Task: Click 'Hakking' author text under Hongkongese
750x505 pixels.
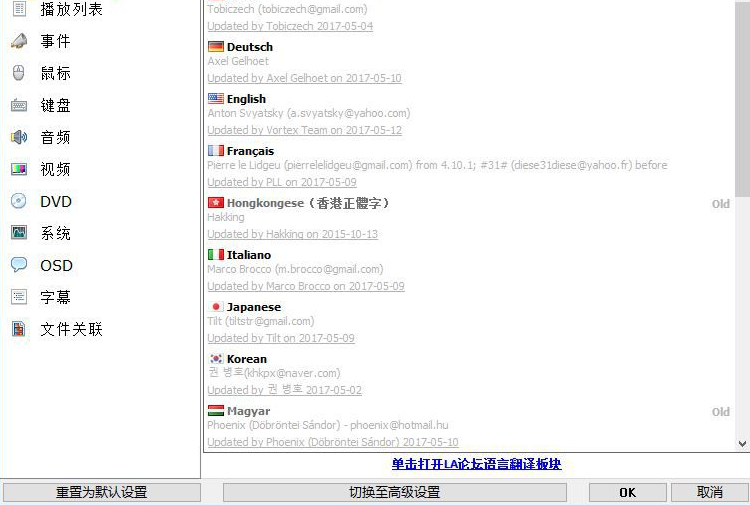Action: pyautogui.click(x=226, y=217)
